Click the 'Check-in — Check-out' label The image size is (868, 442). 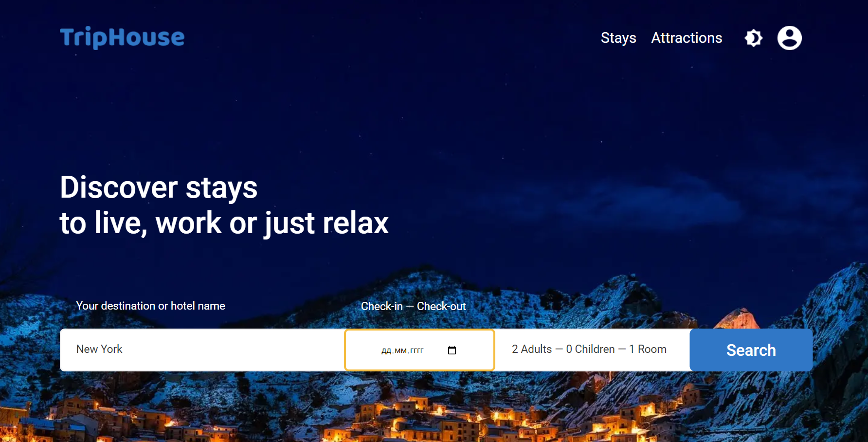413,306
